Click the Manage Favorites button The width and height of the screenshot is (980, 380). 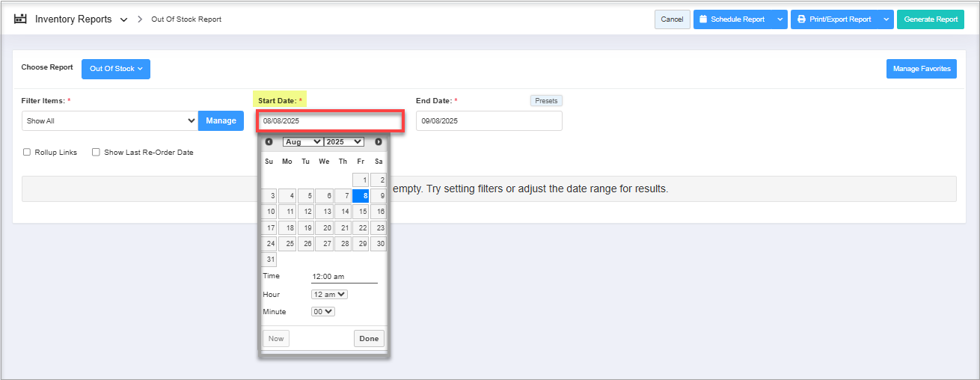point(921,69)
